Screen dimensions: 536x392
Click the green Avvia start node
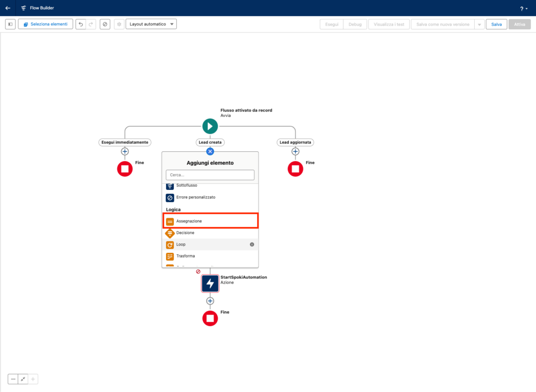click(210, 126)
